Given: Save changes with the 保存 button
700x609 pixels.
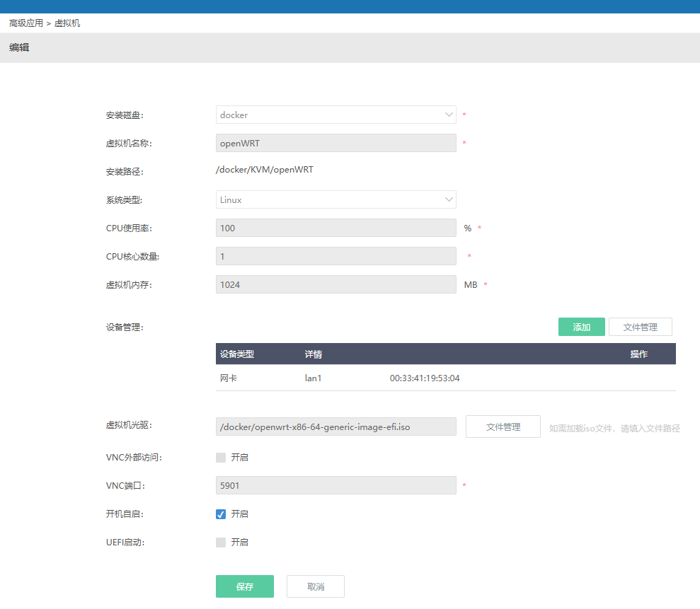Looking at the screenshot, I should pyautogui.click(x=245, y=586).
